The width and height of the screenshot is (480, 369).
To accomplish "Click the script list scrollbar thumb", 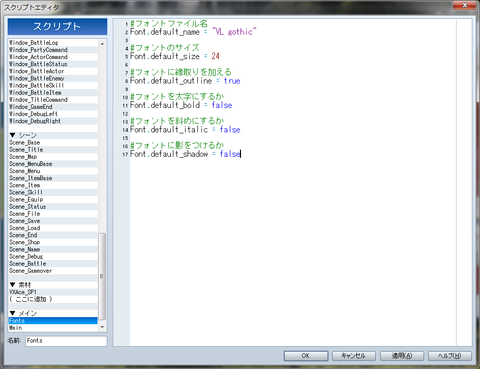I will tap(102, 277).
